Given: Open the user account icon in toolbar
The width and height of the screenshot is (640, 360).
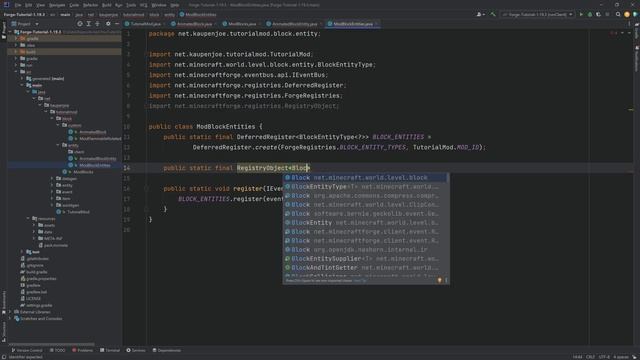Looking at the screenshot, I should click(x=480, y=14).
